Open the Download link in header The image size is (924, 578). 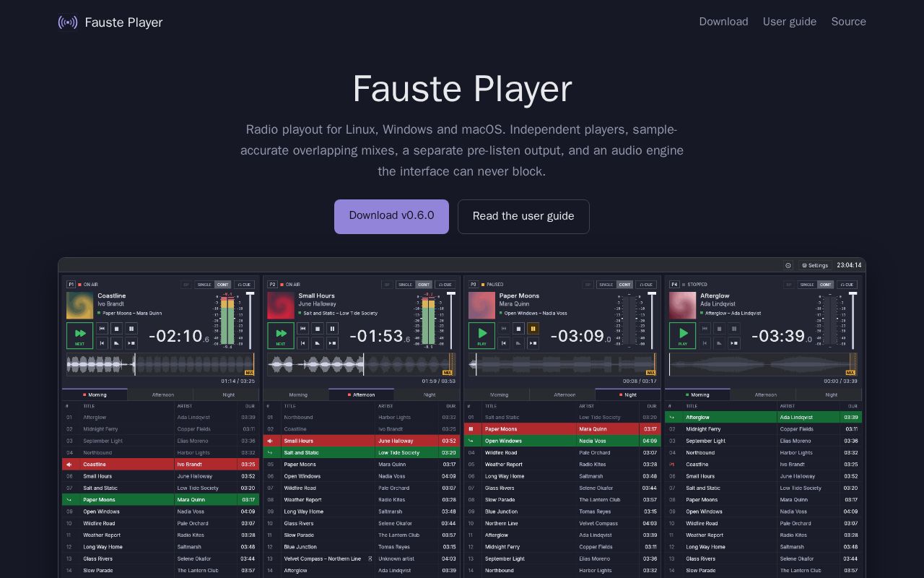tap(723, 22)
